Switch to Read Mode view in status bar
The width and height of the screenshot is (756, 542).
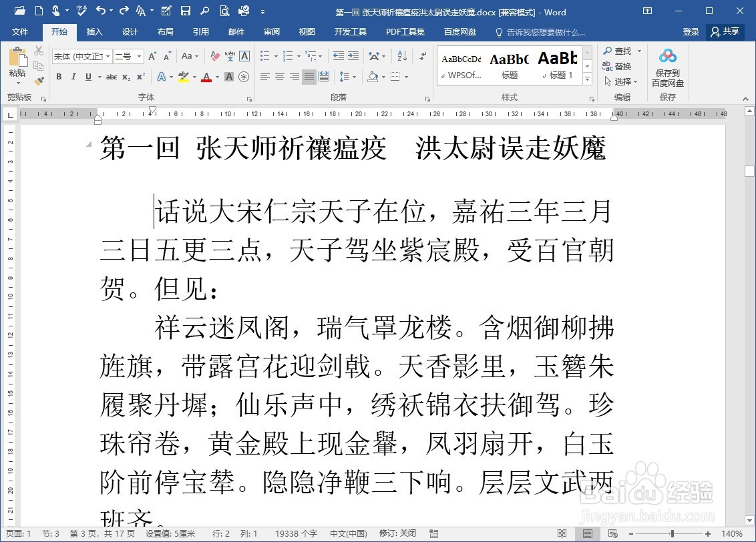[x=562, y=533]
